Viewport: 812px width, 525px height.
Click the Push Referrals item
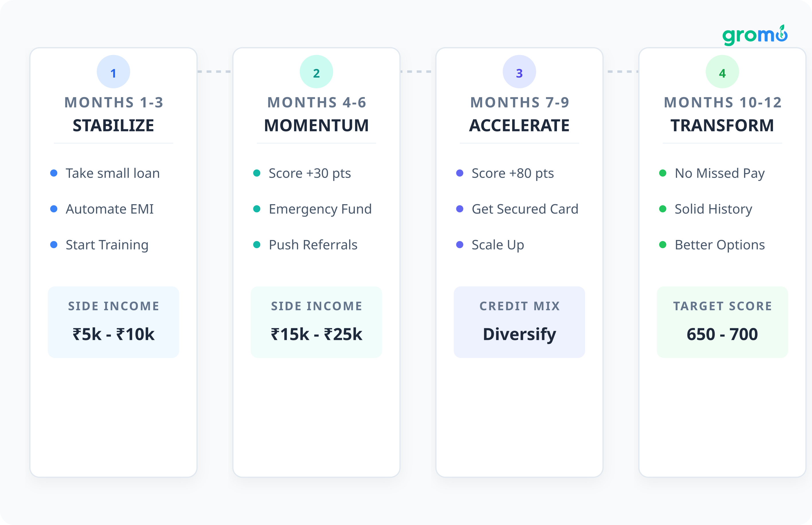[x=313, y=245]
